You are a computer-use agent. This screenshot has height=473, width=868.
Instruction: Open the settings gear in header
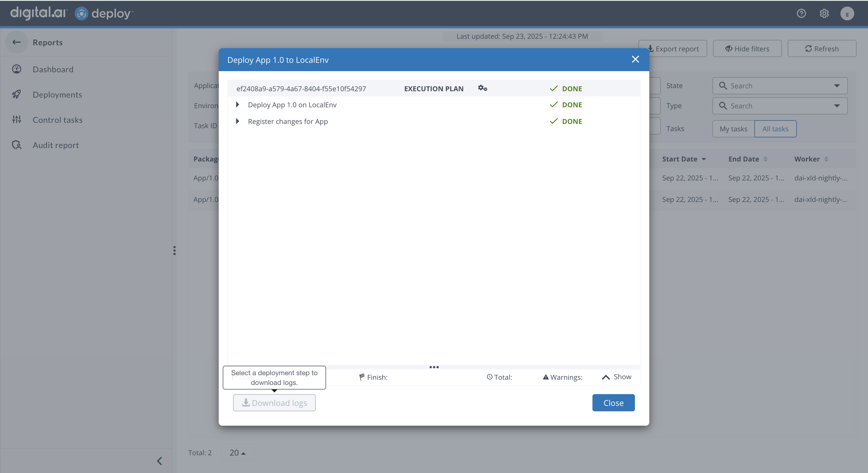(x=824, y=13)
